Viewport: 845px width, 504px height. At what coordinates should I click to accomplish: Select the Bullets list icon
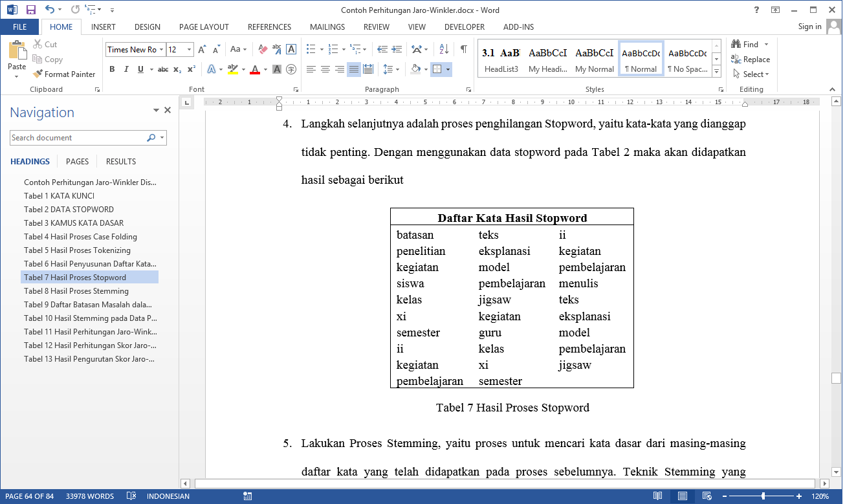[x=311, y=49]
